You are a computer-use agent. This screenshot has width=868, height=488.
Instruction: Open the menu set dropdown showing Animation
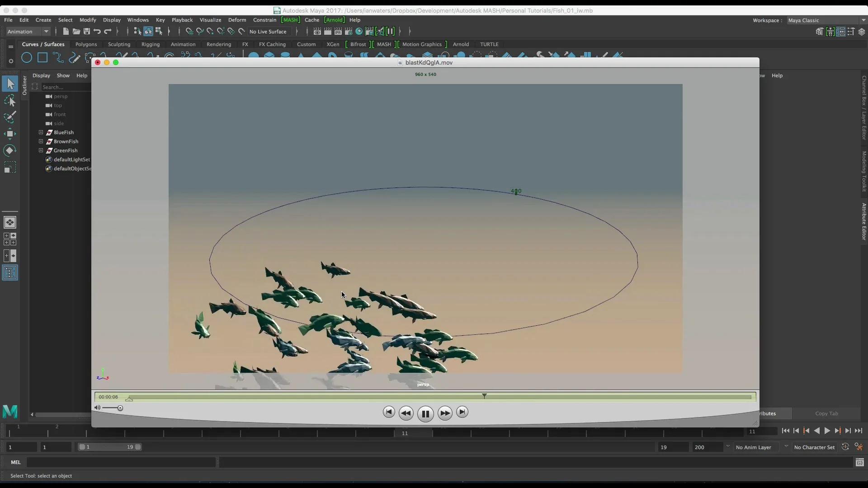coord(28,31)
